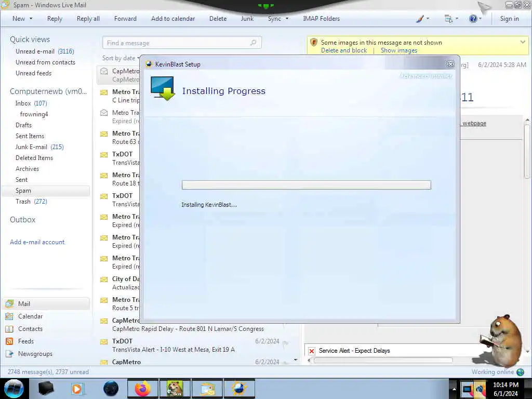Open Firefox from the taskbar
Screen dimensions: 532x399
point(143,389)
